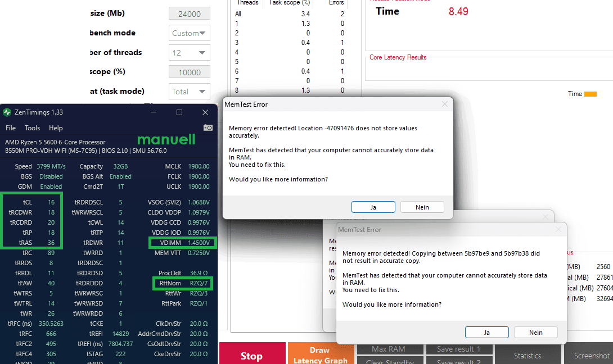Click the size (Mb) field showing 24000

click(189, 13)
